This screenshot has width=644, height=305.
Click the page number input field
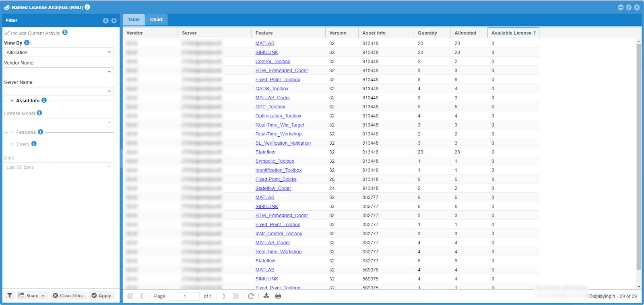click(x=185, y=296)
